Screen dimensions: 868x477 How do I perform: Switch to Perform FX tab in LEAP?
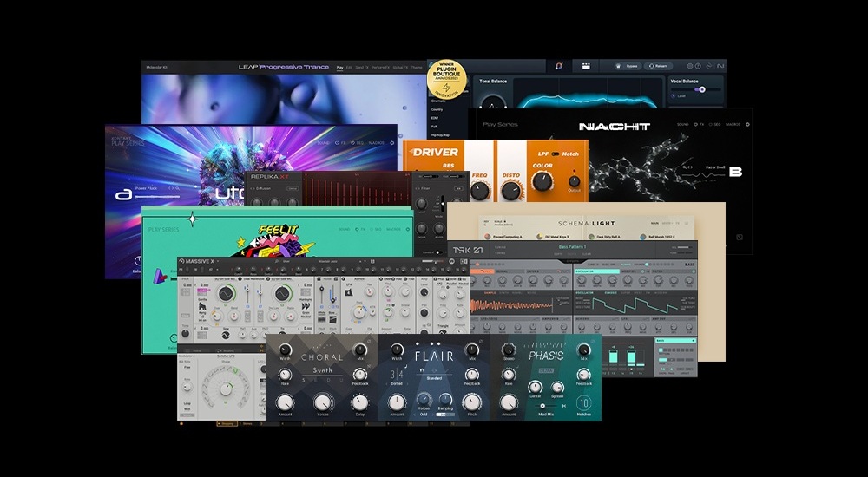381,67
